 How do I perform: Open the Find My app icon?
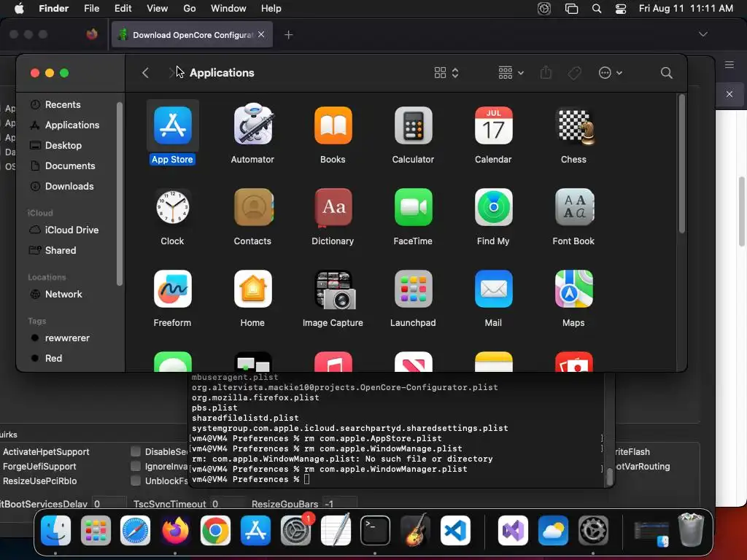pyautogui.click(x=494, y=207)
